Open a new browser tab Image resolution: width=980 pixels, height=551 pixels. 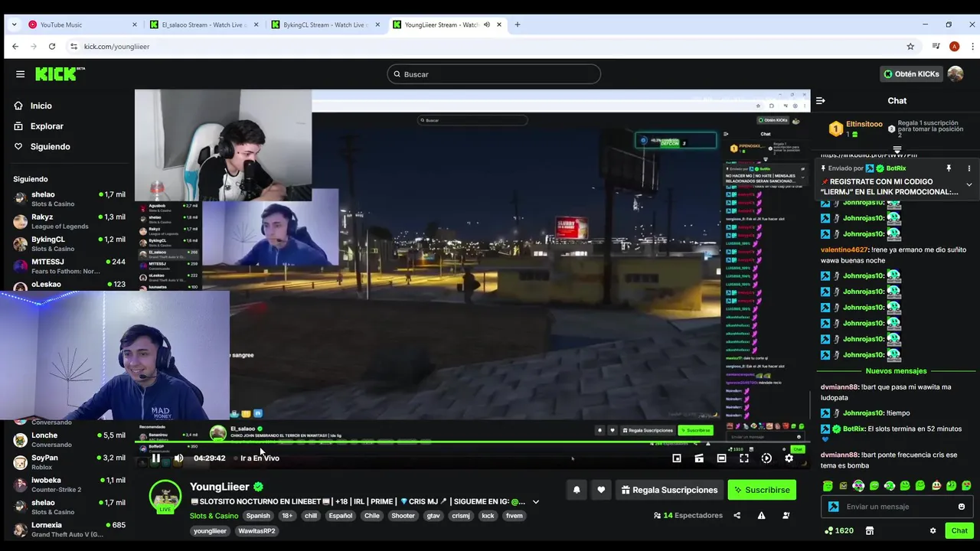pyautogui.click(x=518, y=24)
